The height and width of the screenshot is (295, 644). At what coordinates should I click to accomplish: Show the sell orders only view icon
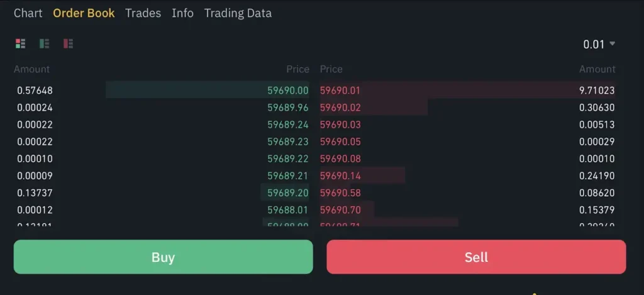click(69, 43)
